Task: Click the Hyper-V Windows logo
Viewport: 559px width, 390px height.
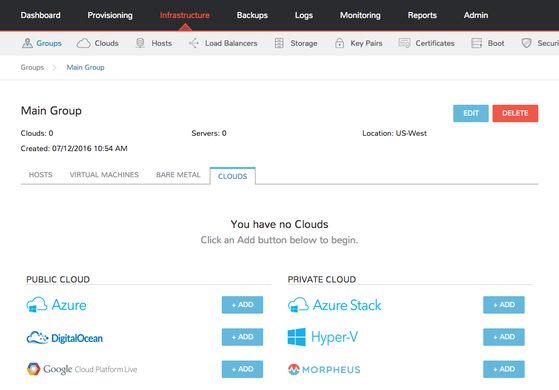Action: (323, 337)
